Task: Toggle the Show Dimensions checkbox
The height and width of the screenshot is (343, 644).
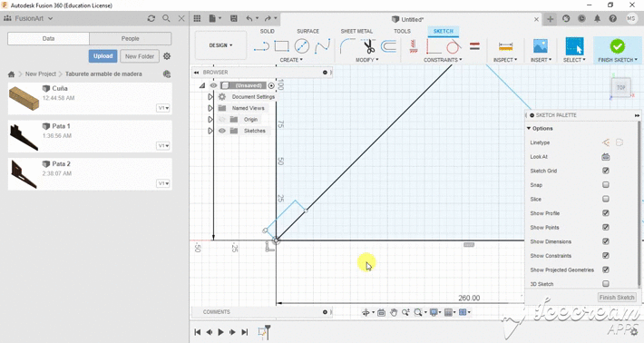Action: 605,241
